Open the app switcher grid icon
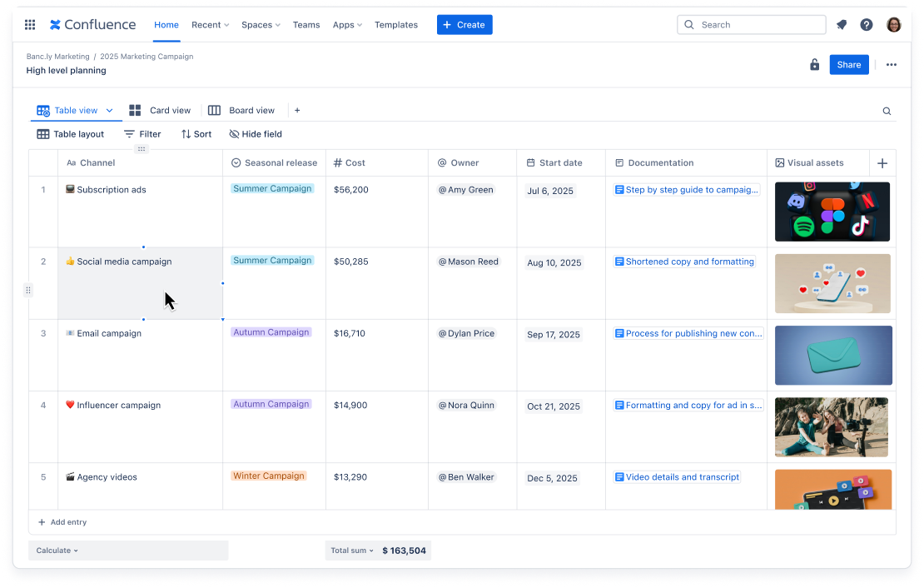This screenshot has width=924, height=588. point(30,25)
